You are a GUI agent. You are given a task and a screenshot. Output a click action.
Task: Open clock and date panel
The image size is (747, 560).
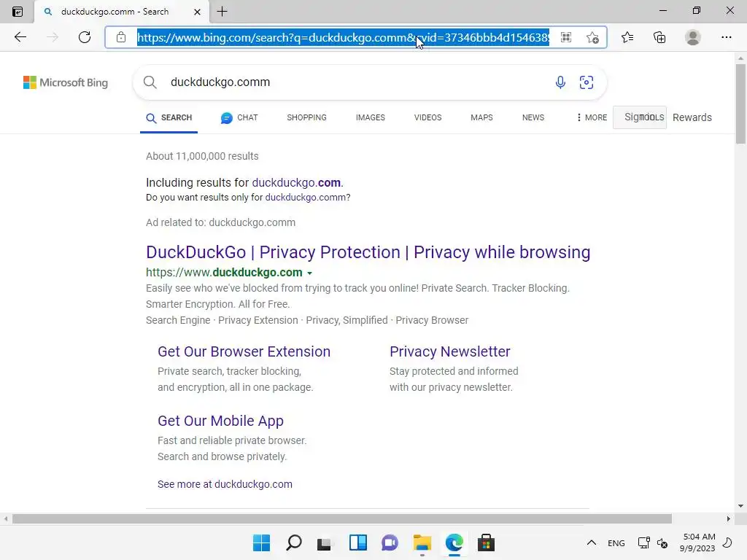(x=697, y=542)
